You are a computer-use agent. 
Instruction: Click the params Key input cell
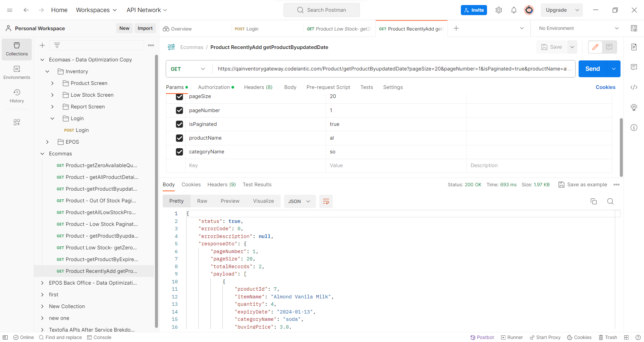[x=255, y=165]
